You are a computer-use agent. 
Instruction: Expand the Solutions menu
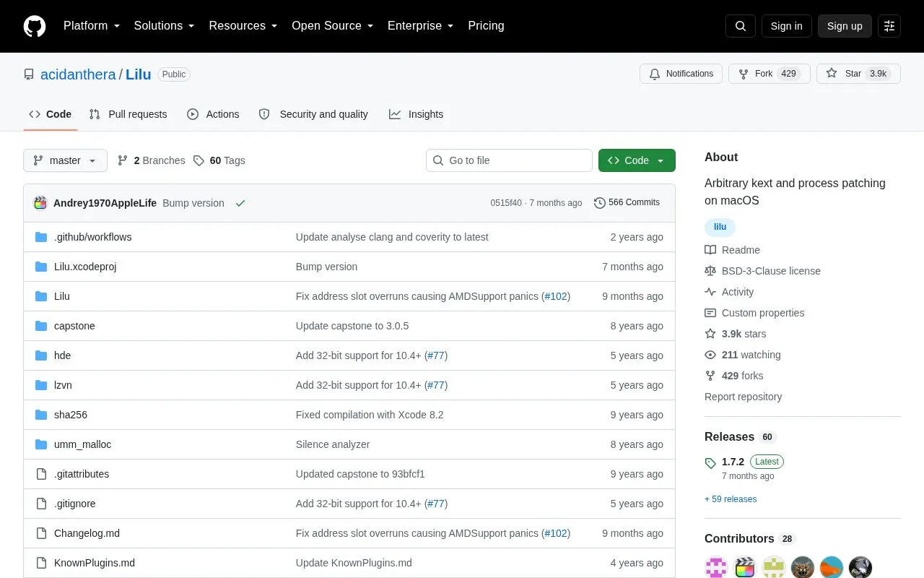click(164, 26)
